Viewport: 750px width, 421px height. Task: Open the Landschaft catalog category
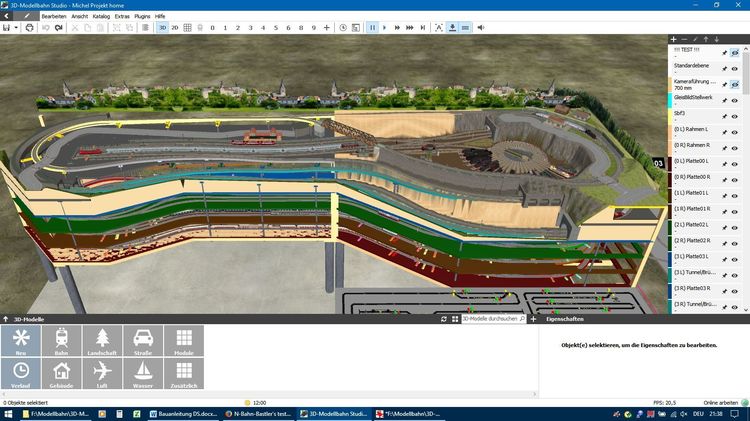point(102,341)
